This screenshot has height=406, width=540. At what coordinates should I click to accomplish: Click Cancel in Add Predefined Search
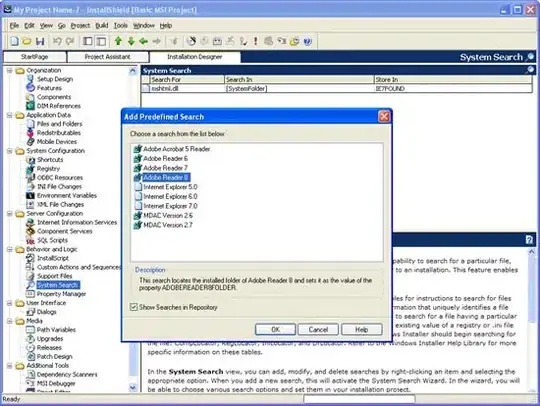(318, 330)
